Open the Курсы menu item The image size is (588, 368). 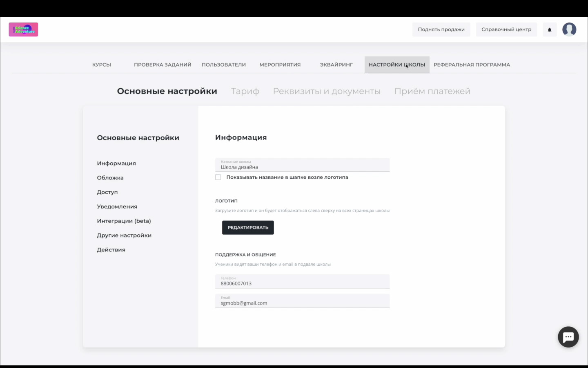[101, 64]
